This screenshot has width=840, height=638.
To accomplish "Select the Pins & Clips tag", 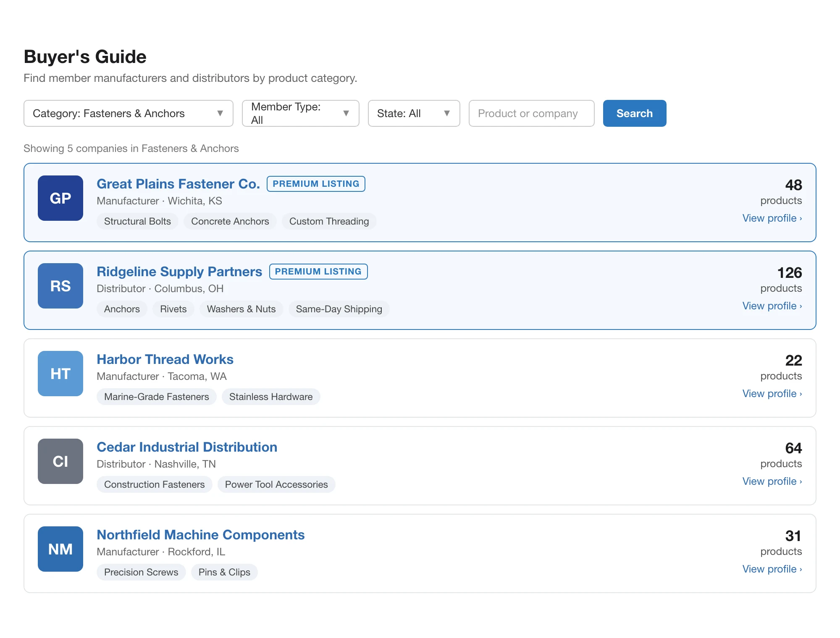I will pos(224,572).
